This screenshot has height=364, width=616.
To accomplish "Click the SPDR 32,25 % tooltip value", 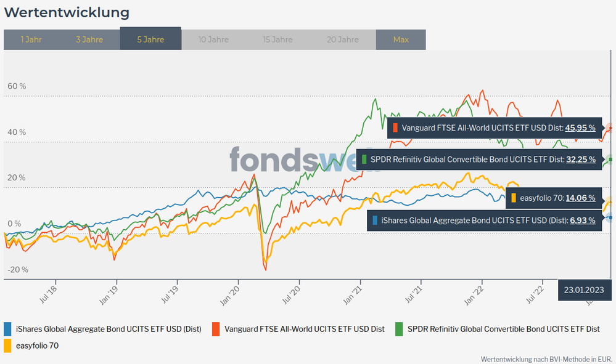I will [x=580, y=160].
